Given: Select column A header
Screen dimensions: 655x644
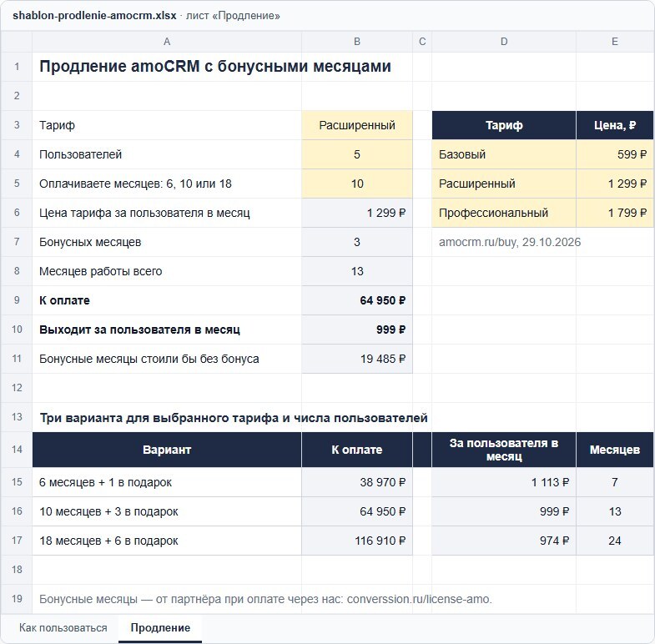Looking at the screenshot, I should (x=167, y=42).
